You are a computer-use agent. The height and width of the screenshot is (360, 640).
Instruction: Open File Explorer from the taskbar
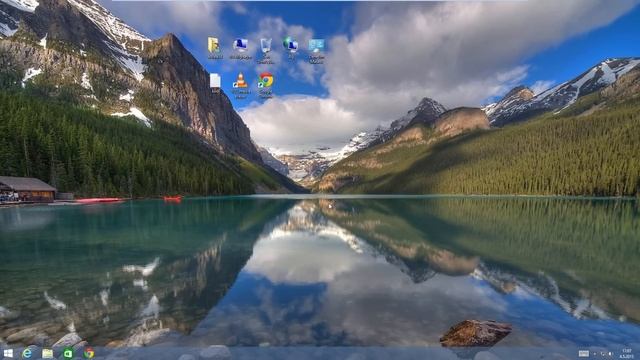tap(48, 353)
